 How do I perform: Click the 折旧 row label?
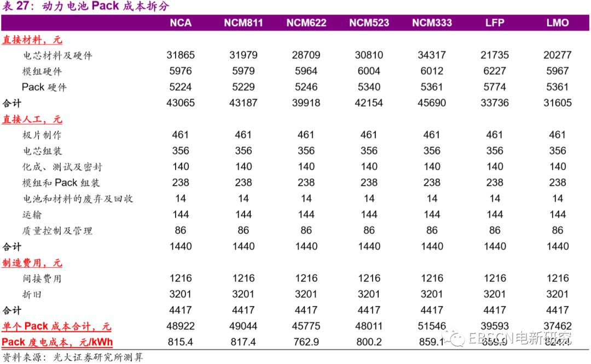pyautogui.click(x=32, y=295)
